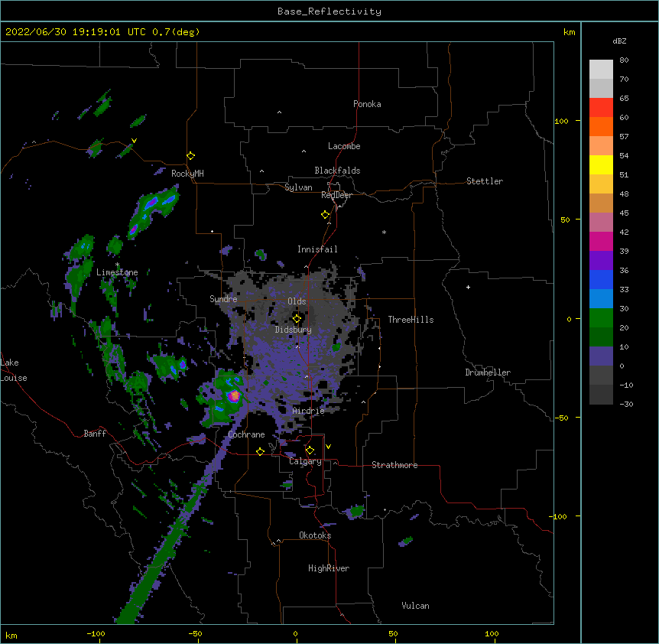Click the RockyMH label on the map

(x=187, y=174)
